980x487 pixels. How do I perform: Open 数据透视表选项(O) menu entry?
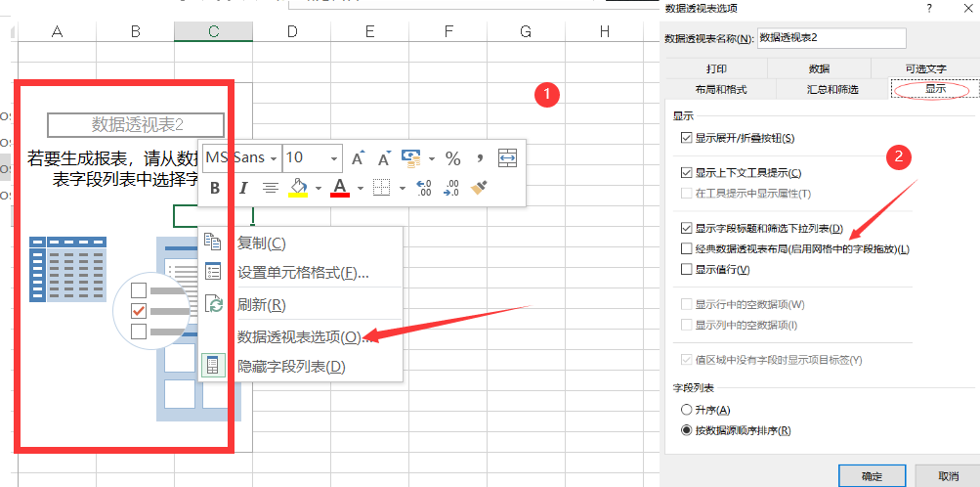coord(300,337)
